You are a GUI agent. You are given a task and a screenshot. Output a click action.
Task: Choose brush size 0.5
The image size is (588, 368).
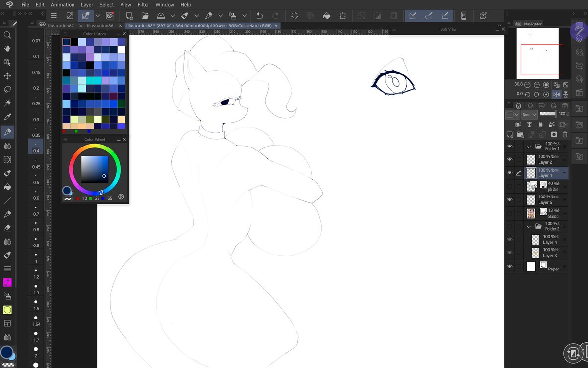(x=36, y=179)
